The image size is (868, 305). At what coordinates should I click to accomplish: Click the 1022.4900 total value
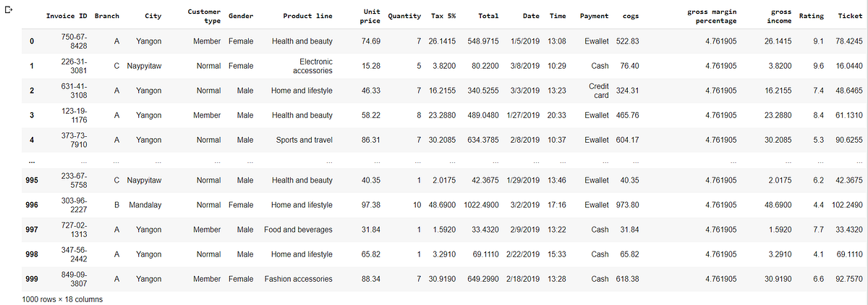480,205
